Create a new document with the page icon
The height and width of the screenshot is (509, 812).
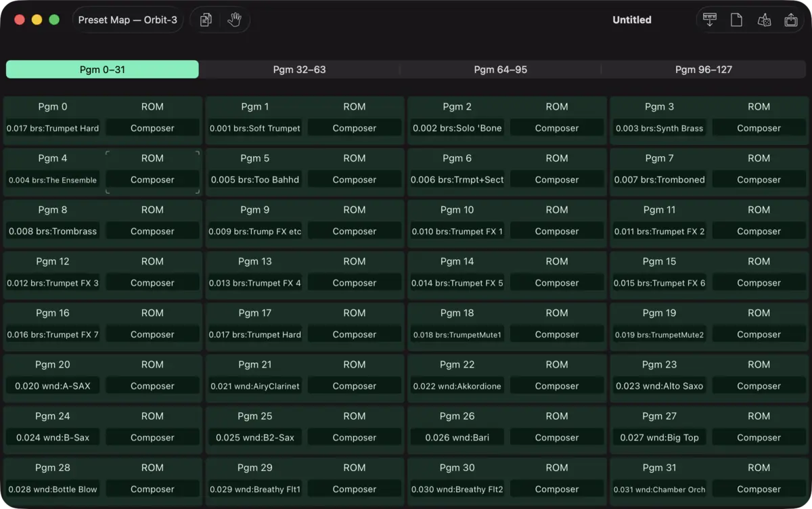736,20
